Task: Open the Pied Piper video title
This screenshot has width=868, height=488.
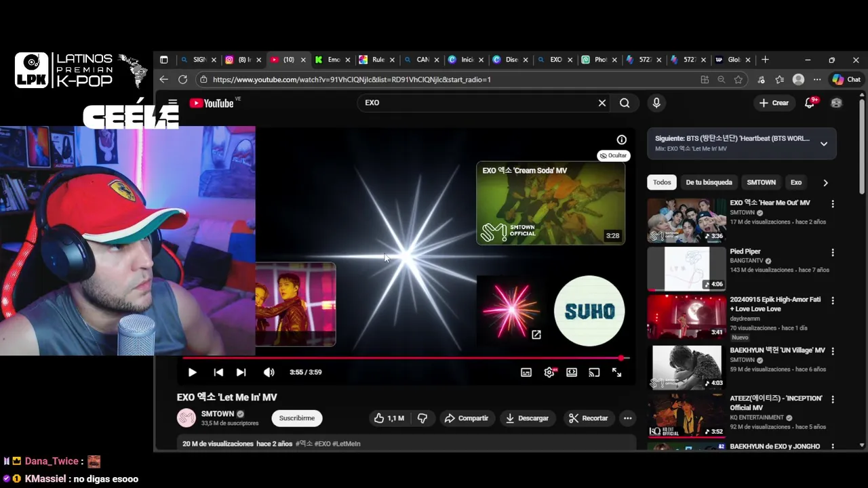Action: 745,251
